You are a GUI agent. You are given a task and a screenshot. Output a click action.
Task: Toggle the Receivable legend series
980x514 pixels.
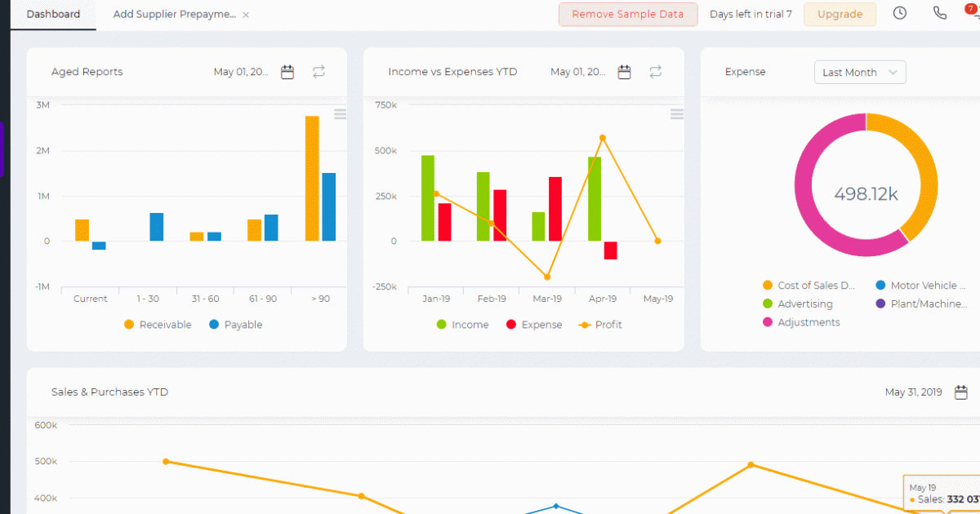click(158, 325)
